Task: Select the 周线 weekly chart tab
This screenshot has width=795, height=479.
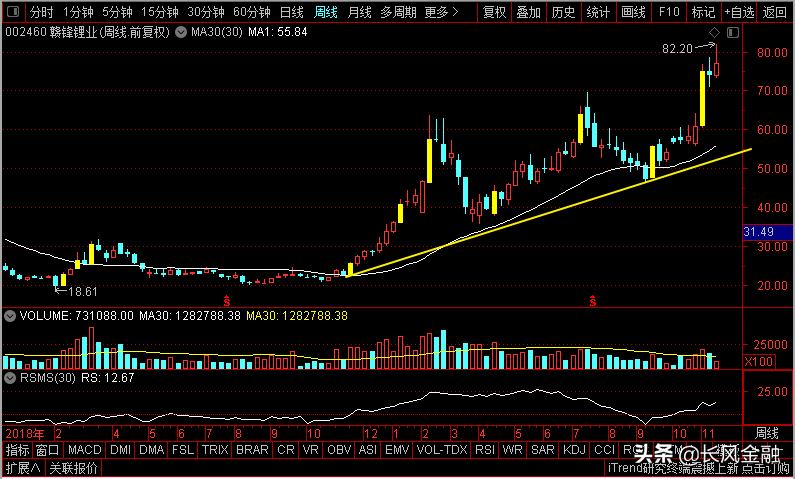Action: click(326, 12)
